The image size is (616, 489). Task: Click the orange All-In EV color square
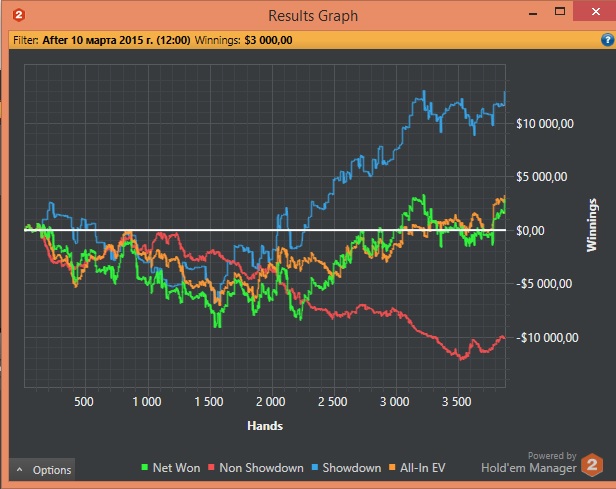pyautogui.click(x=394, y=467)
